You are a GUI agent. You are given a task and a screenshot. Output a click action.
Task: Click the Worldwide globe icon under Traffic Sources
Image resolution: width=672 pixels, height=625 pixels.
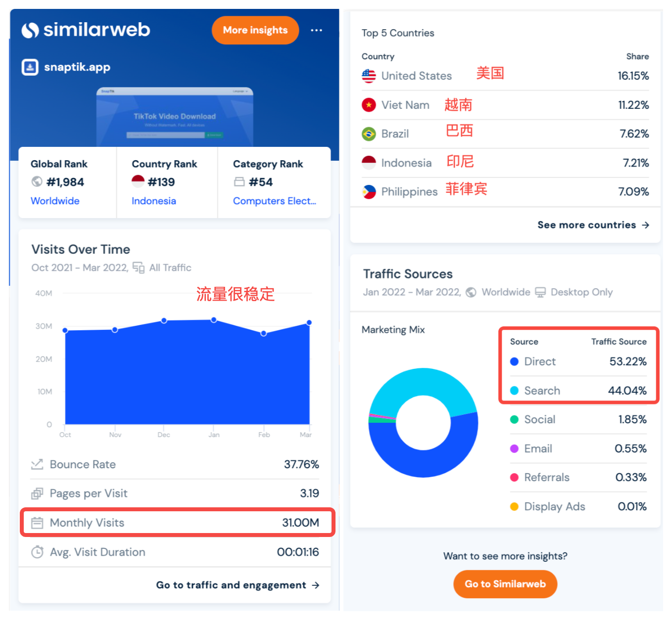point(471,292)
